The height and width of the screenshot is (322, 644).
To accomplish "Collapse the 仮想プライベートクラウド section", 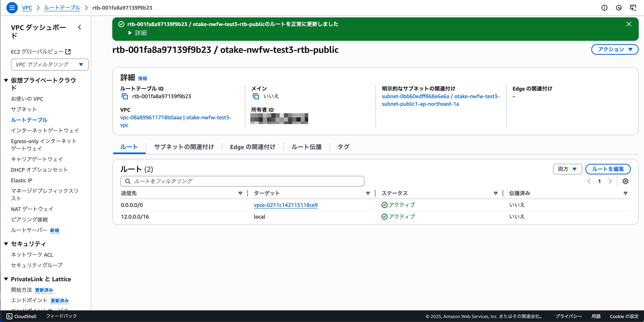I will pyautogui.click(x=6, y=80).
